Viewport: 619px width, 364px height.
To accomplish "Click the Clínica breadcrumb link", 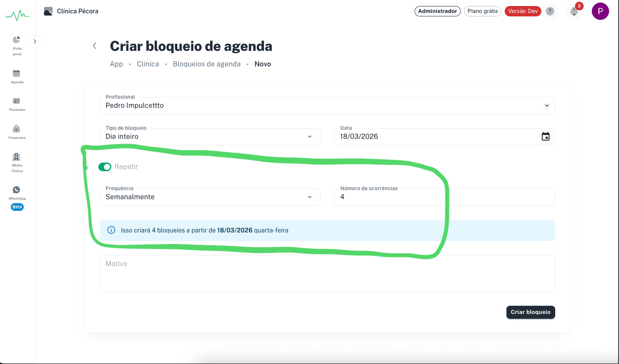I will [148, 64].
